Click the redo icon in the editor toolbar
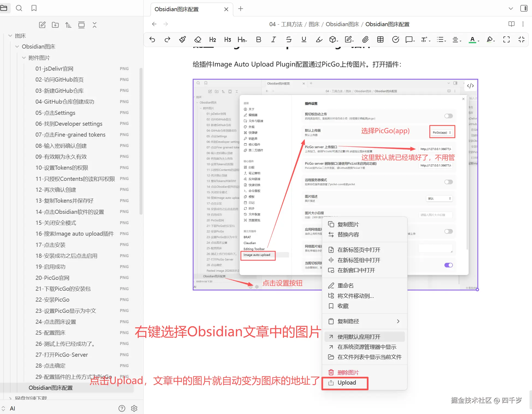Viewport: 532px width, 414px height. tap(167, 40)
